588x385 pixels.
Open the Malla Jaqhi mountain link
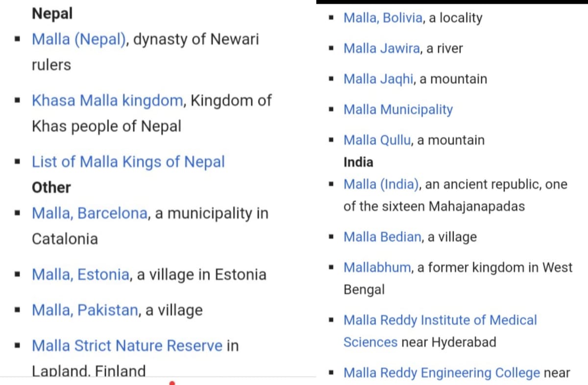[378, 79]
